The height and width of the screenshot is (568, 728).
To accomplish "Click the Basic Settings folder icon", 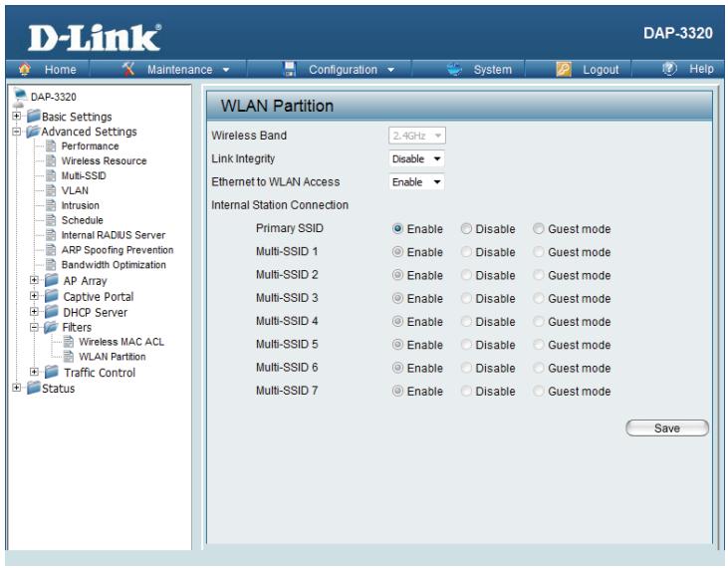I will 34,116.
